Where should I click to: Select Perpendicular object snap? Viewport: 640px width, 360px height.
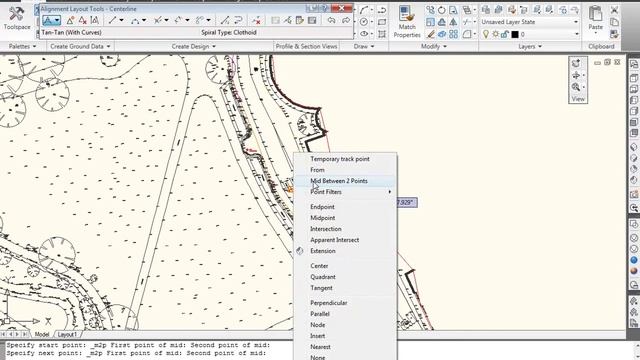click(x=345, y=303)
